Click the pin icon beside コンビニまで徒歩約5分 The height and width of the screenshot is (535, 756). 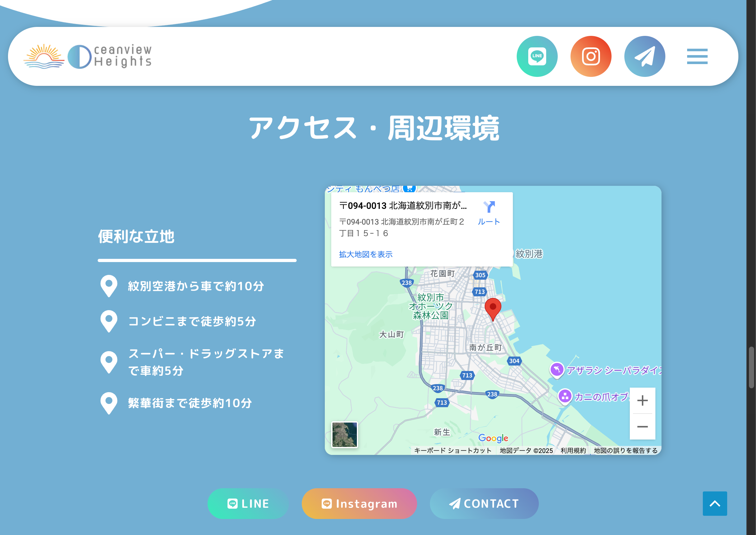tap(109, 321)
